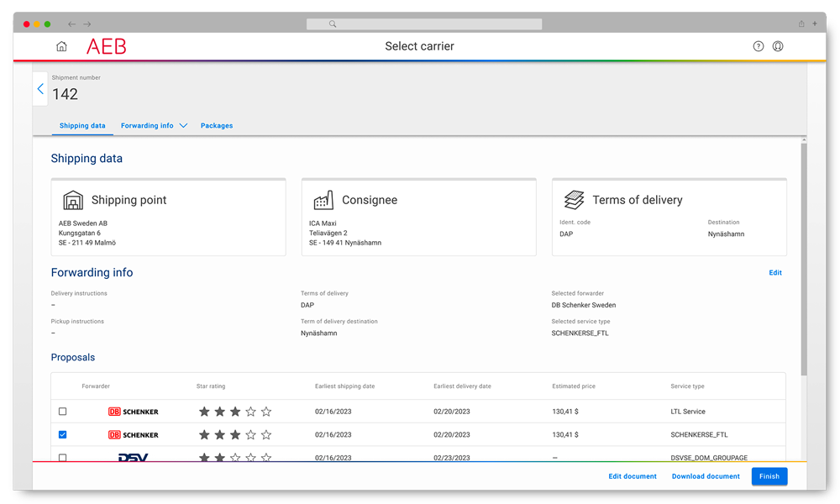Click Edit link in Forwarding info
This screenshot has height=504, width=840.
(x=775, y=273)
